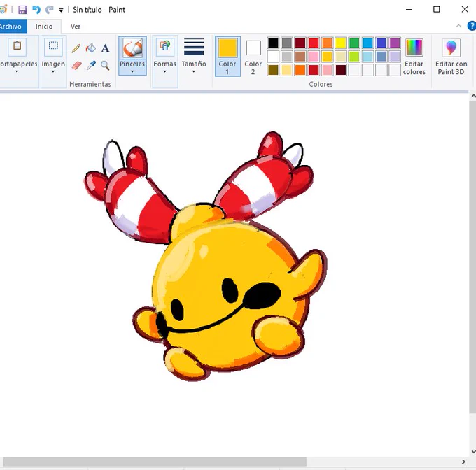Image resolution: width=476 pixels, height=470 pixels.
Task: Open the Editar colores rainbow icon
Action: (x=414, y=48)
